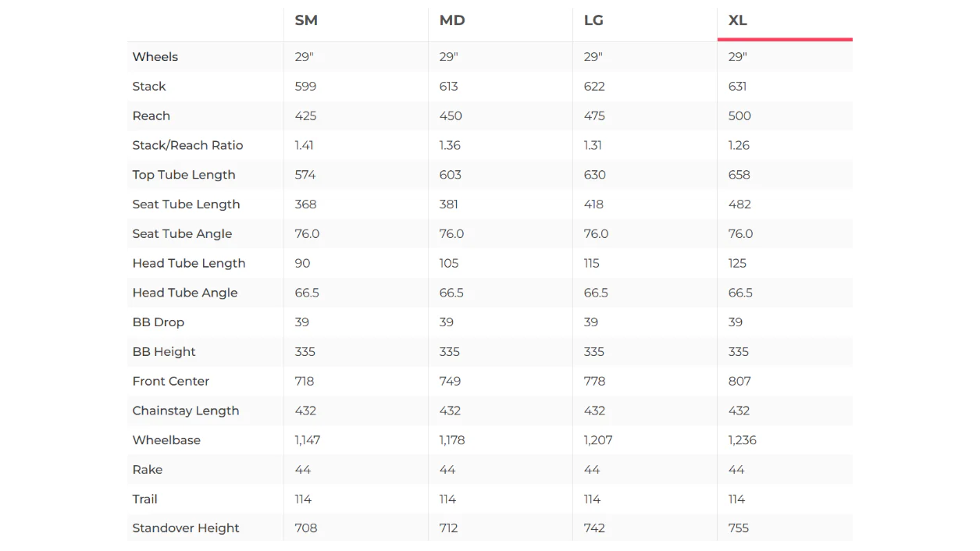Image resolution: width=980 pixels, height=551 pixels.
Task: Click the BB Drop row label
Action: (159, 322)
